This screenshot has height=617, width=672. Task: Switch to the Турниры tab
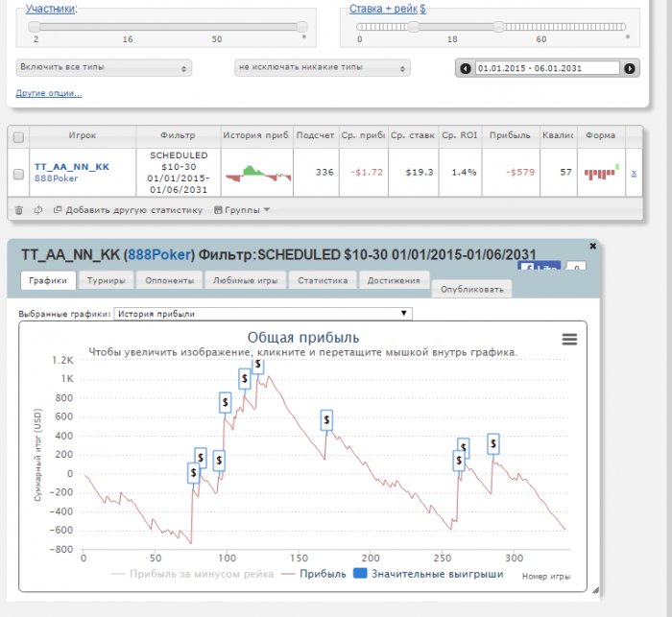pos(106,280)
